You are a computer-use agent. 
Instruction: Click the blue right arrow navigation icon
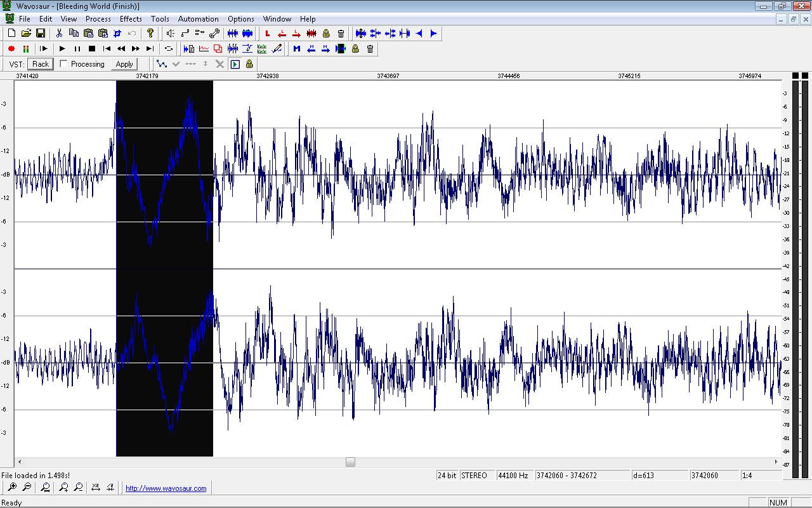[434, 34]
